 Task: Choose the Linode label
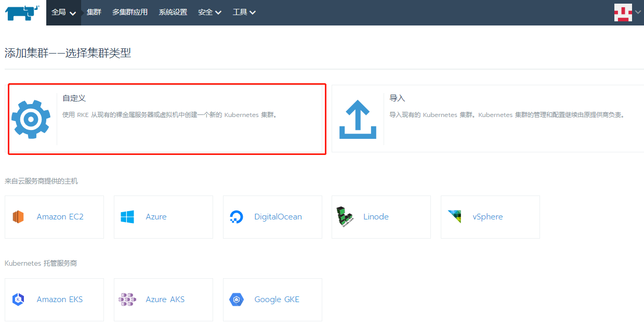tap(376, 217)
